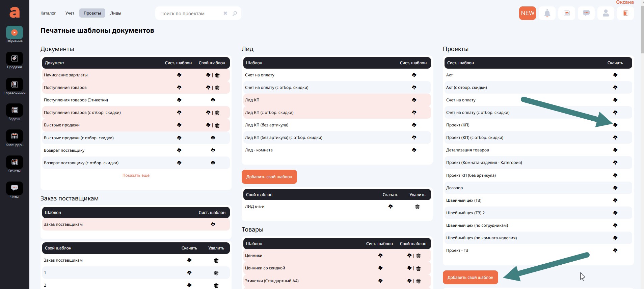Open the Чаты sidebar icon
The image size is (644, 289).
pyautogui.click(x=14, y=189)
